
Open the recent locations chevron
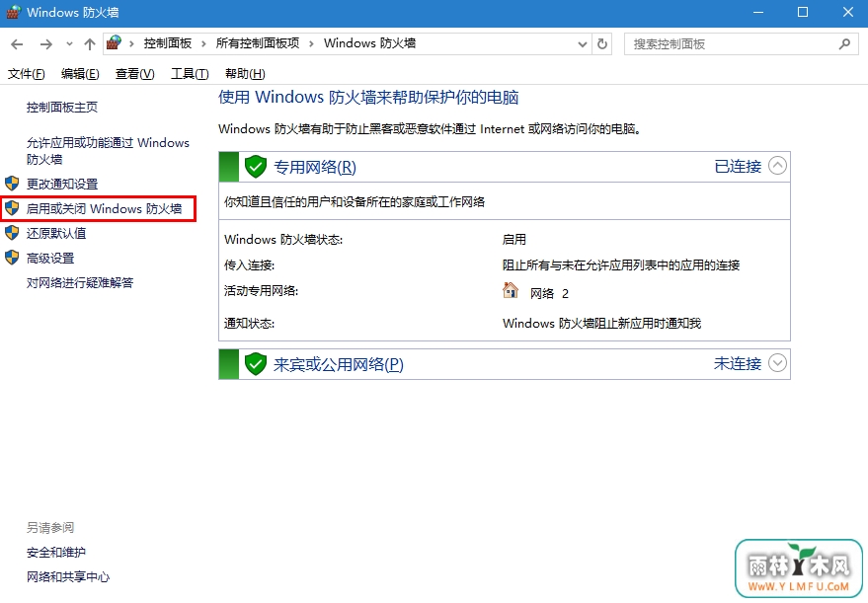[69, 44]
